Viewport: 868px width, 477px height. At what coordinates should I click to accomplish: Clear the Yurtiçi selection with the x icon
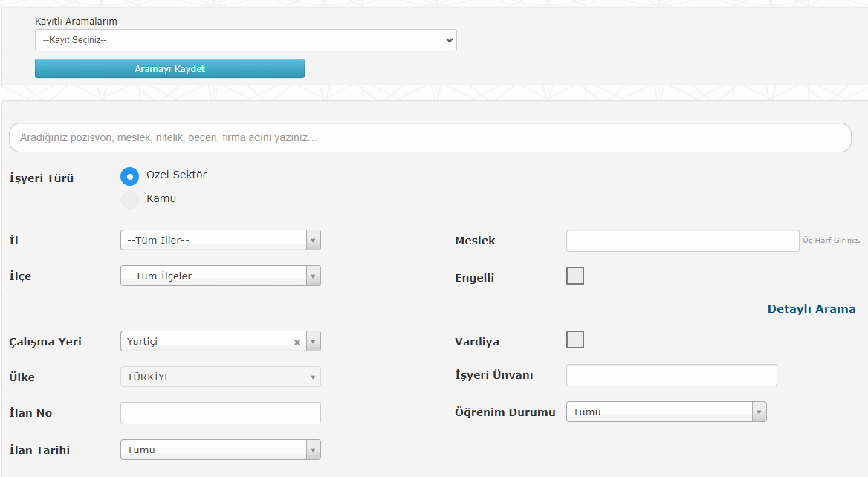click(297, 343)
